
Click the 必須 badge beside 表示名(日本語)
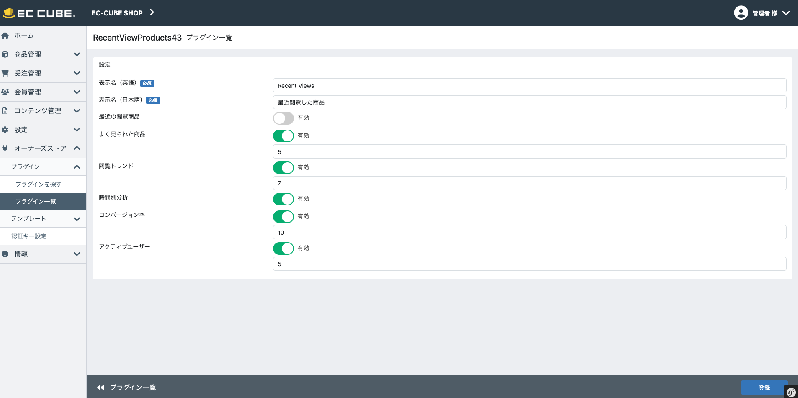point(153,100)
